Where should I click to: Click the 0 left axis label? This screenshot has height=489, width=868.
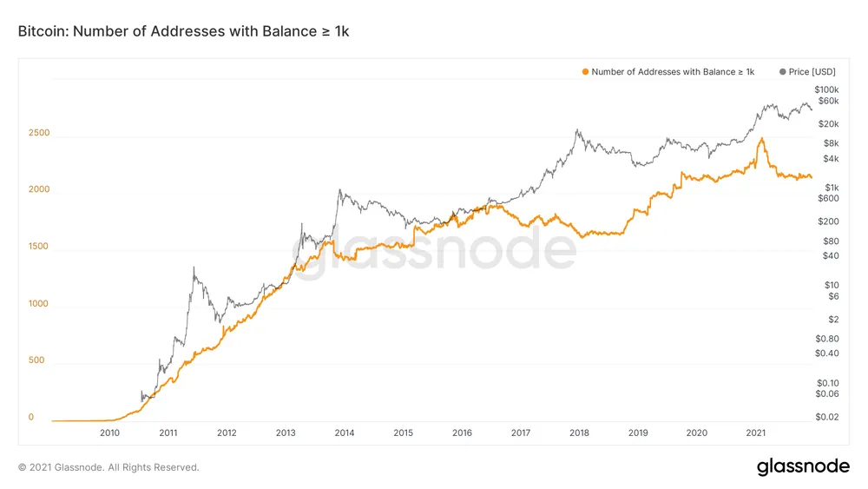[x=31, y=417]
